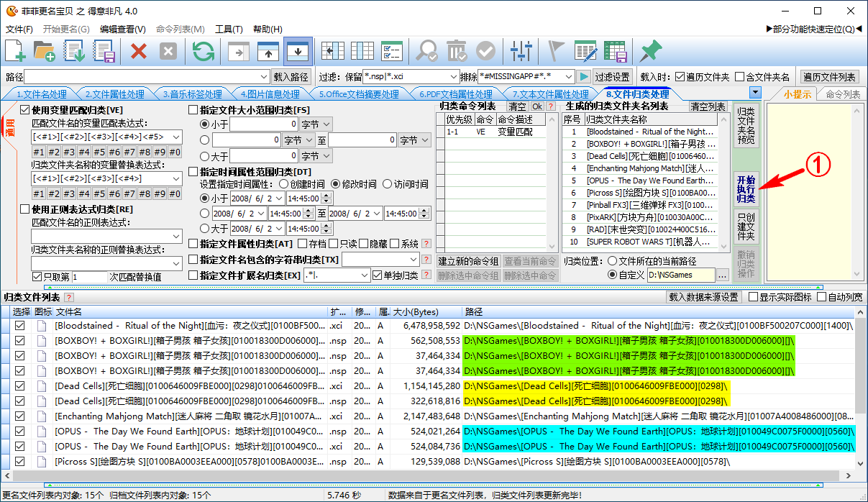The width and height of the screenshot is (868, 502).
Task: Click 载入路径 button
Action: (291, 77)
